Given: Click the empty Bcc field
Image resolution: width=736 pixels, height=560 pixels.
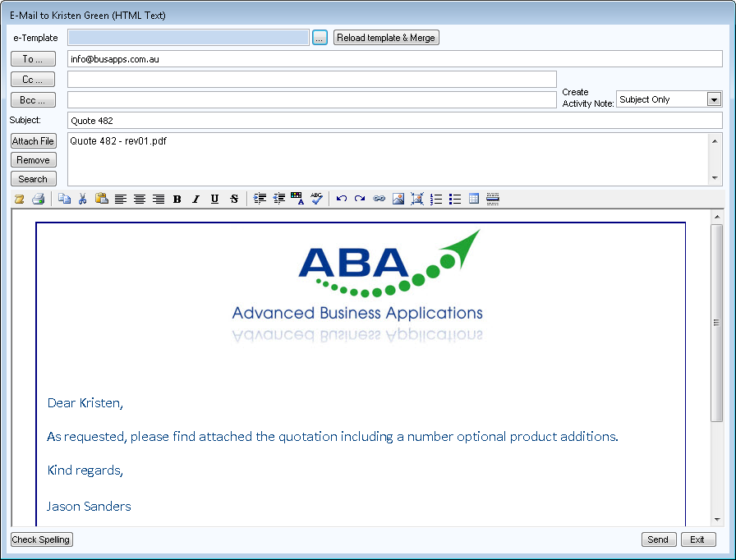Looking at the screenshot, I should 312,100.
